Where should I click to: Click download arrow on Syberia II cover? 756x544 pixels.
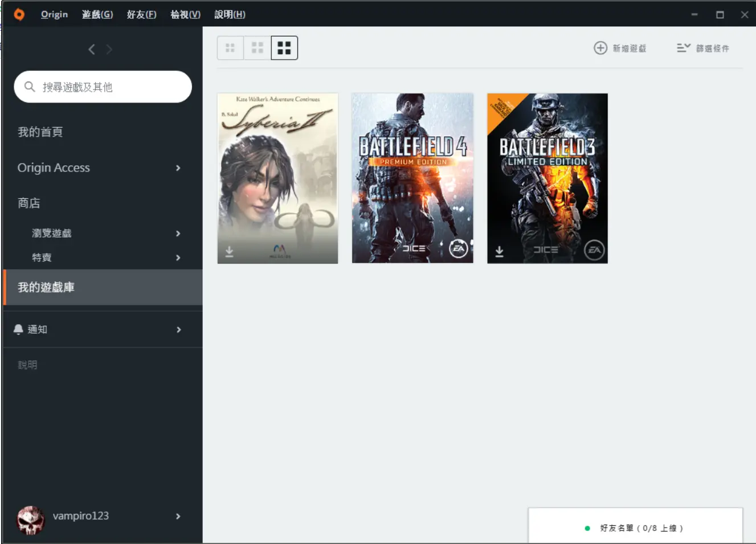click(229, 251)
